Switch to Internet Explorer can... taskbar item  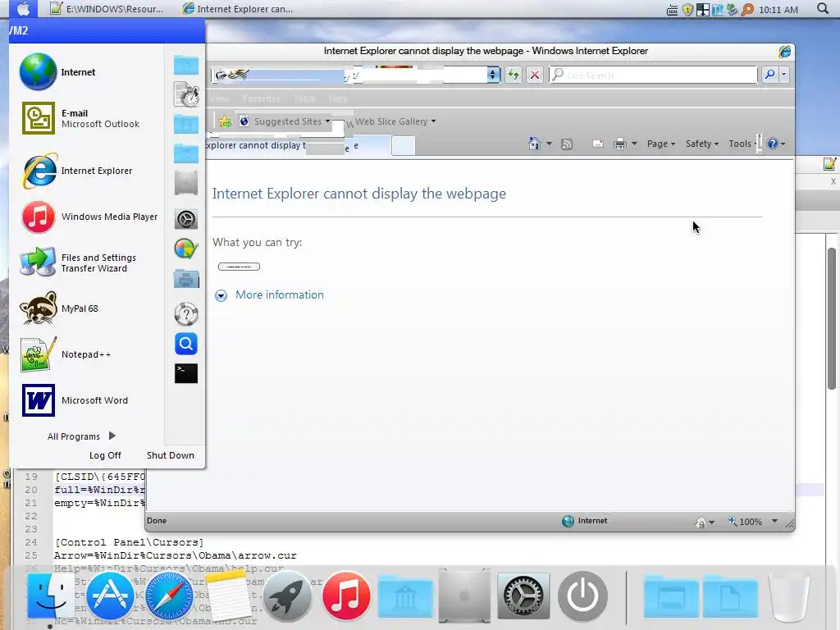point(238,9)
